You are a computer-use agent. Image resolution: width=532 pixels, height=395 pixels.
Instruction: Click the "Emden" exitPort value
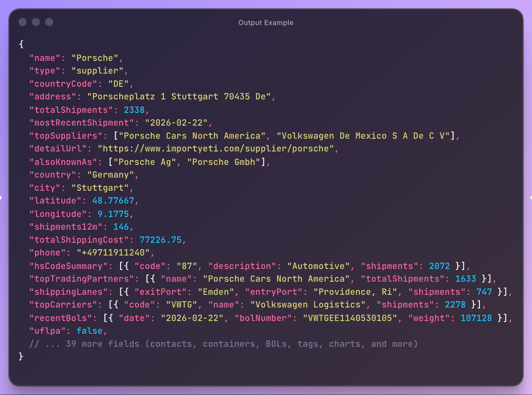click(x=216, y=292)
